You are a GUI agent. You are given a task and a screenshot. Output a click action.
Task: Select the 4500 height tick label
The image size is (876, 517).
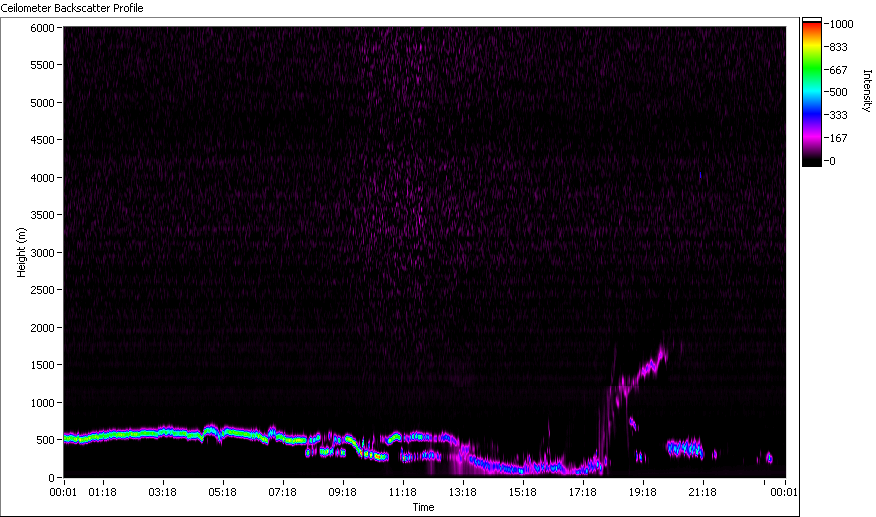(42, 140)
